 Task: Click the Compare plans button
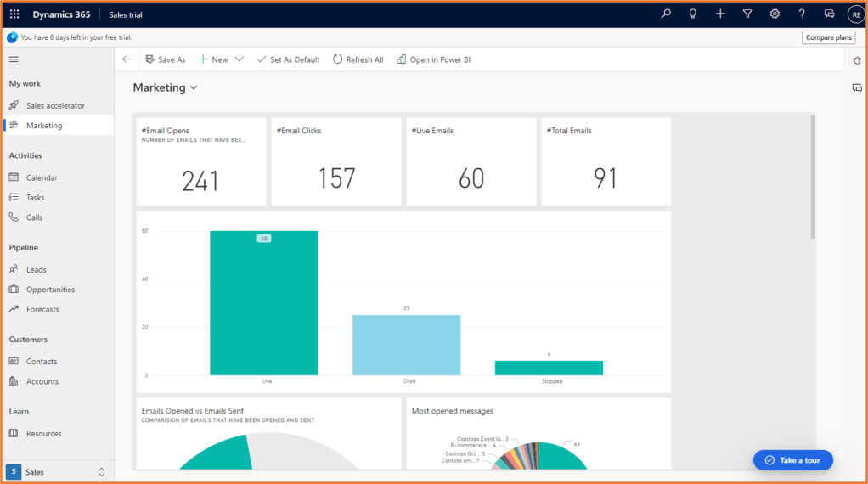(828, 37)
